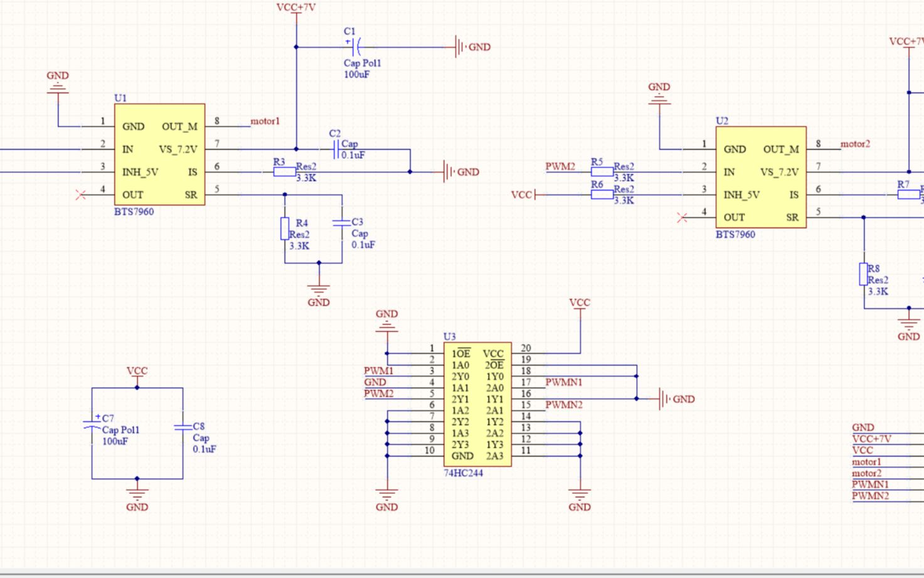
Task: Click 0.1uF value of capacitor C2
Action: point(353,155)
